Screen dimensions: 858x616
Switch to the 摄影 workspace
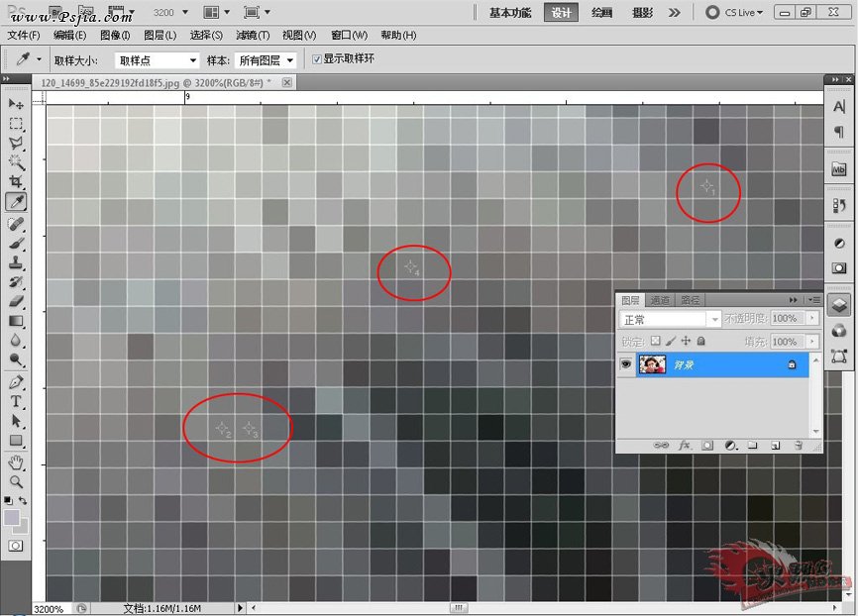pyautogui.click(x=642, y=13)
